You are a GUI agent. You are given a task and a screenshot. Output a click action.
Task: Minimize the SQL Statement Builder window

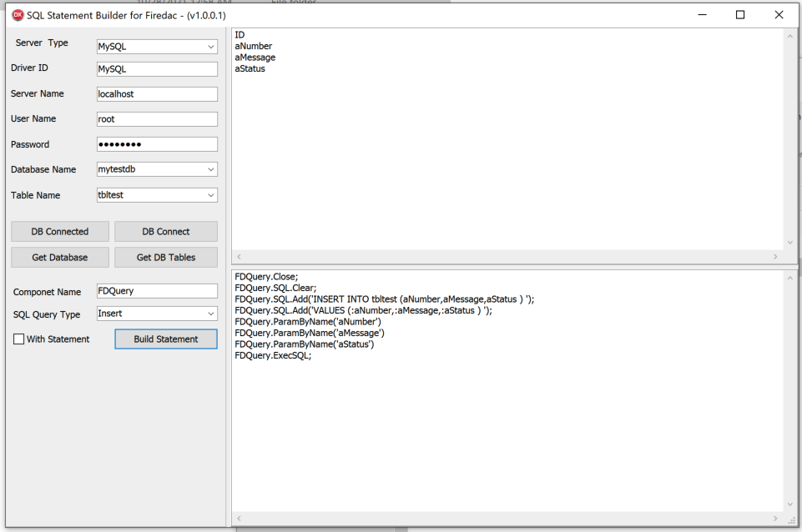(702, 15)
